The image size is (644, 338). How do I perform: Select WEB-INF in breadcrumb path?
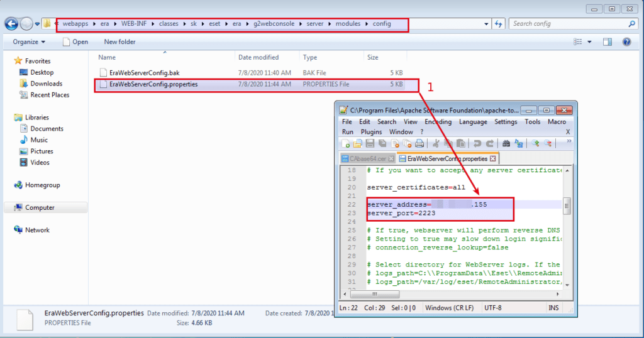134,24
